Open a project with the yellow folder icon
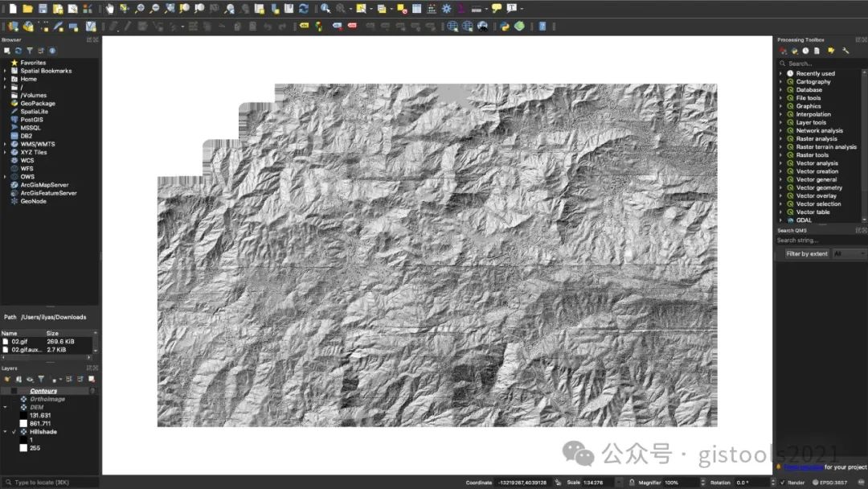868x489 pixels. [27, 8]
